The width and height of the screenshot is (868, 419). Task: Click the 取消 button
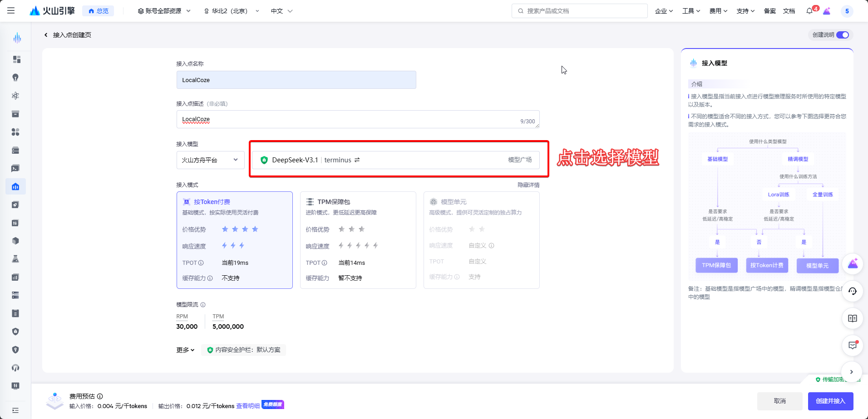(x=779, y=401)
